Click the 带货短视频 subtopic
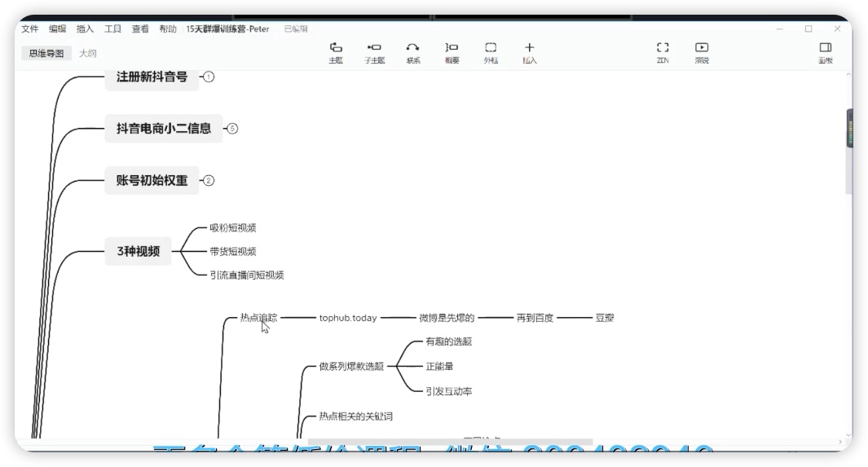 point(232,251)
